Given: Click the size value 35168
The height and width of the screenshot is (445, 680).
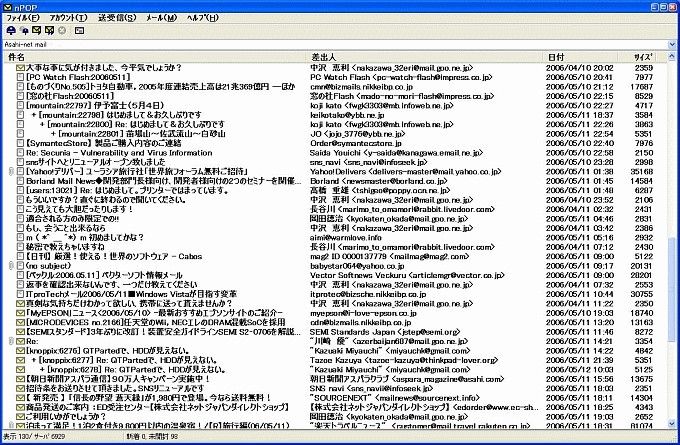Looking at the screenshot, I should [642, 171].
